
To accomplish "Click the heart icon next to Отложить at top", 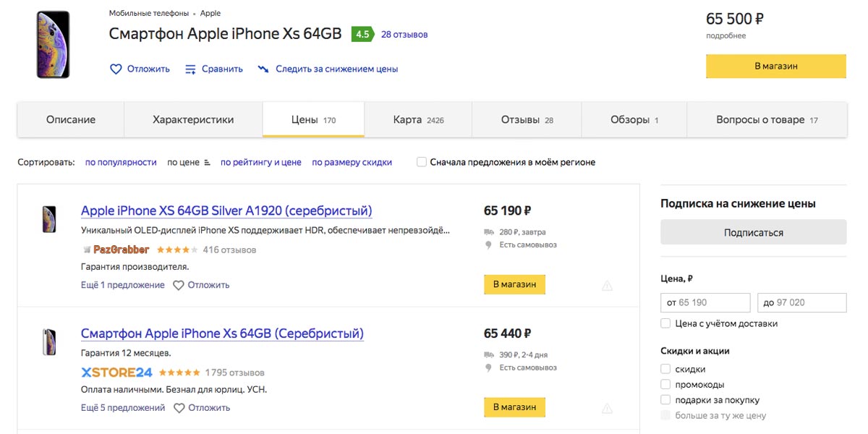I will click(116, 69).
